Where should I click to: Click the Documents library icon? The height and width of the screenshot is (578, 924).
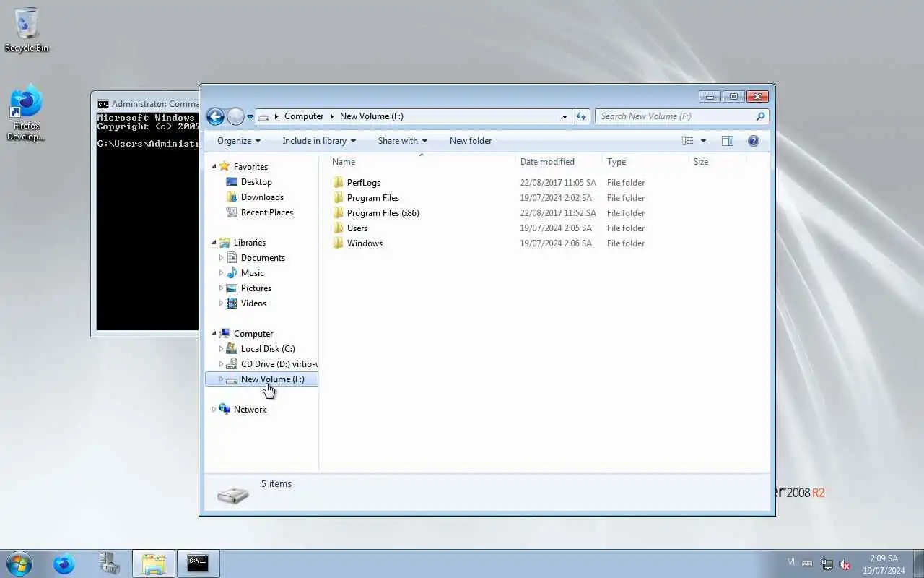(x=232, y=258)
